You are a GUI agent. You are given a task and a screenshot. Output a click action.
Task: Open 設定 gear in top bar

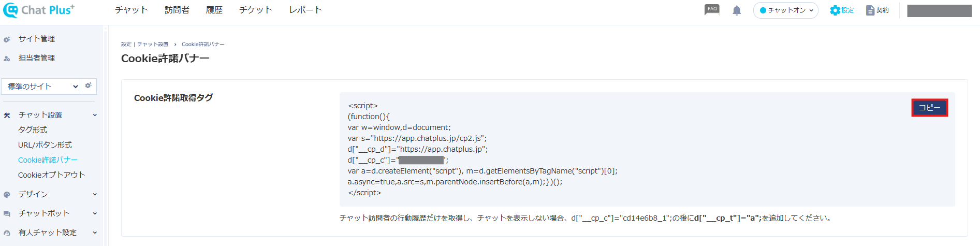(x=841, y=10)
